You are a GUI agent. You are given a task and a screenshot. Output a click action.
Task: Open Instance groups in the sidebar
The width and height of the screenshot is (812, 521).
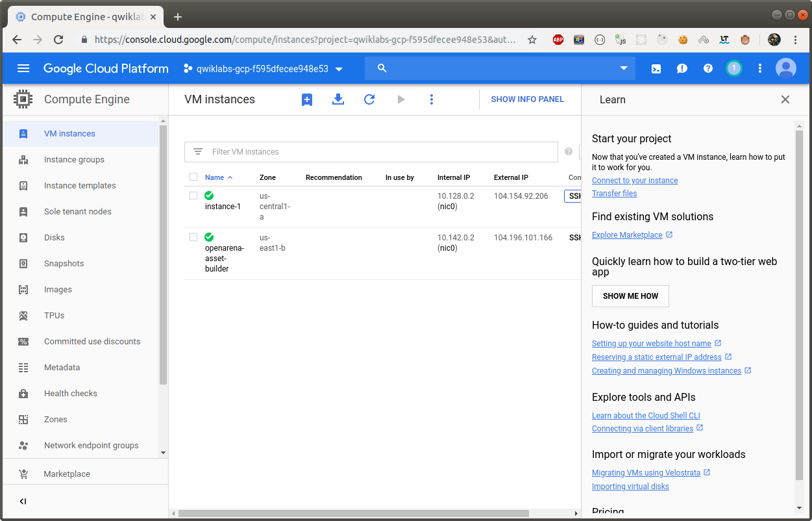[81, 160]
